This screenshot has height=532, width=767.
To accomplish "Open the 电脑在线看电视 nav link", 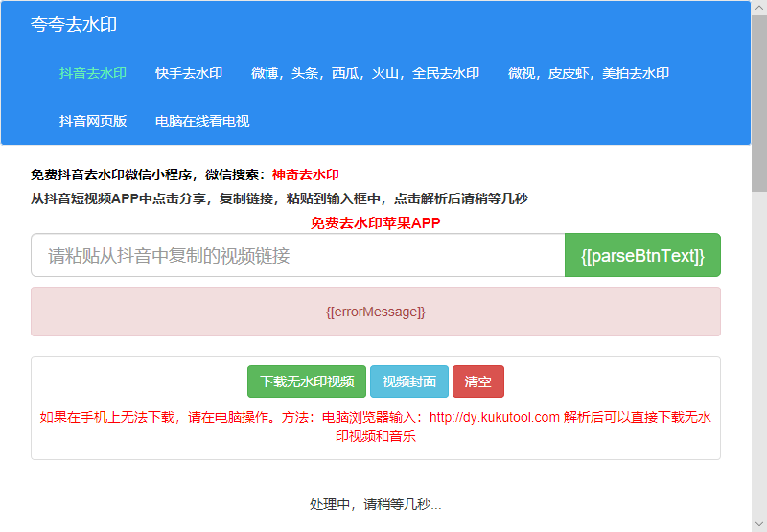I will [x=202, y=121].
